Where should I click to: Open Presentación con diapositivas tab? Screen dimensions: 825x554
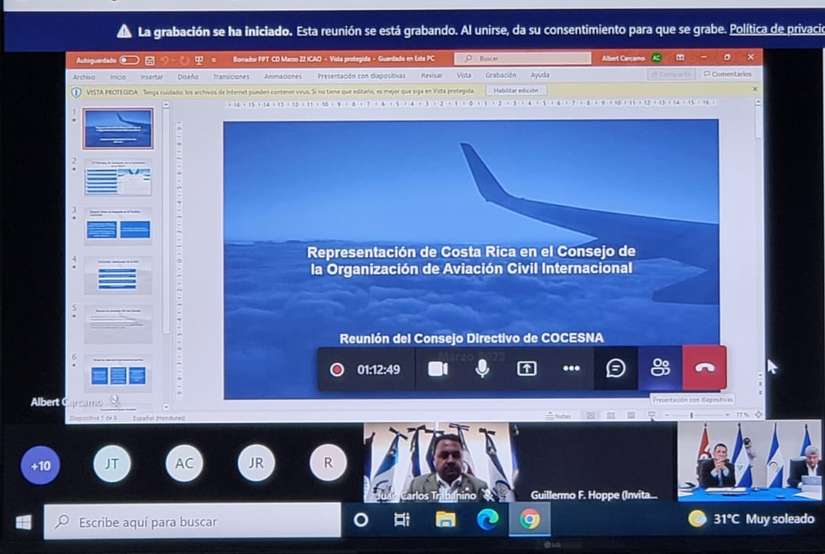click(361, 76)
